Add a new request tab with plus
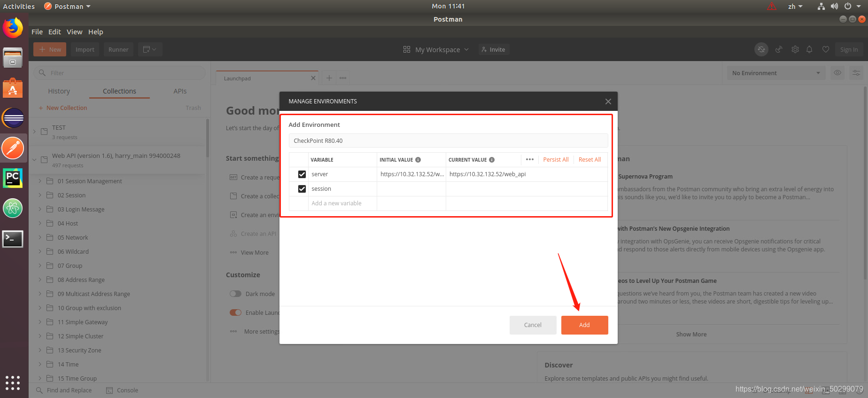This screenshot has width=868, height=398. [329, 78]
